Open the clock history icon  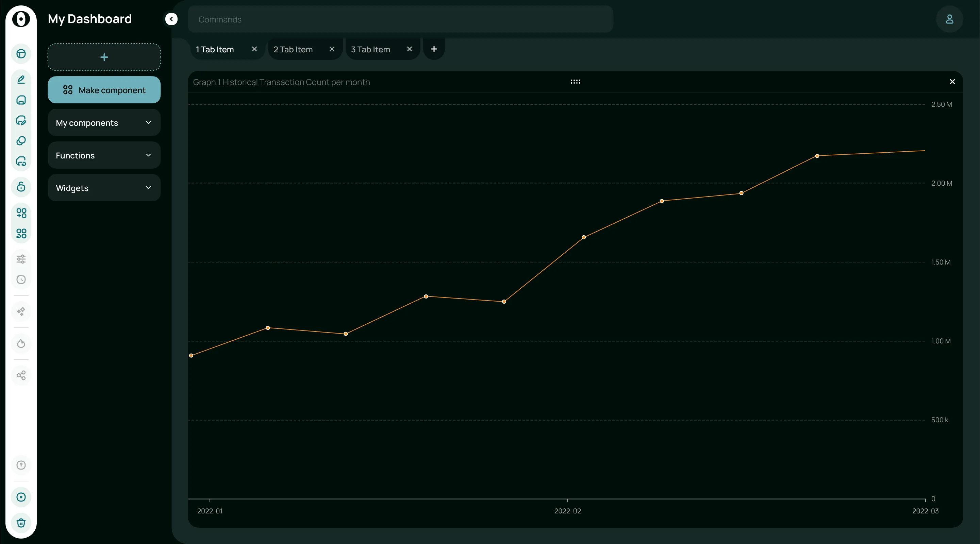pyautogui.click(x=21, y=280)
